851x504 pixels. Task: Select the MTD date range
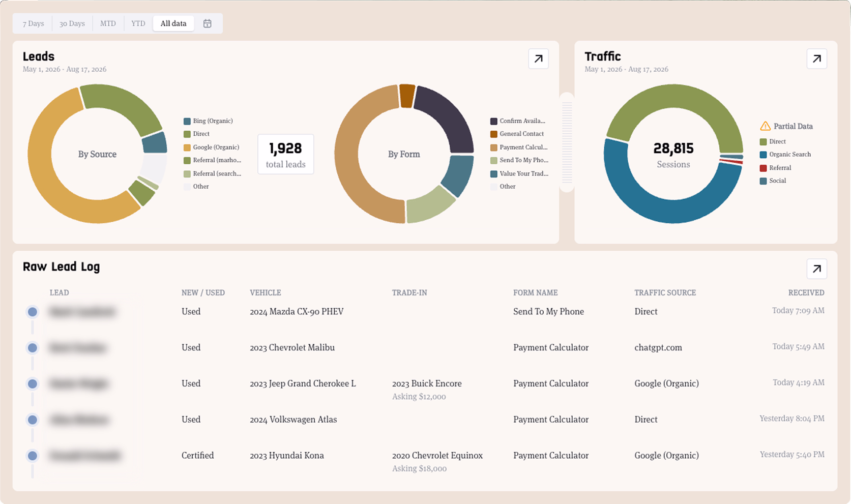(108, 23)
